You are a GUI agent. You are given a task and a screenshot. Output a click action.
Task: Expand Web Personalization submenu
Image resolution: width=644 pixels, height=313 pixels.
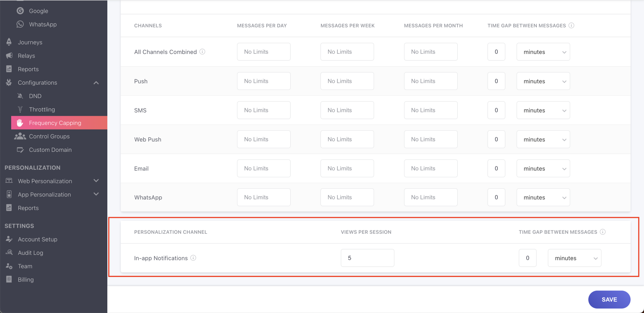pos(96,181)
